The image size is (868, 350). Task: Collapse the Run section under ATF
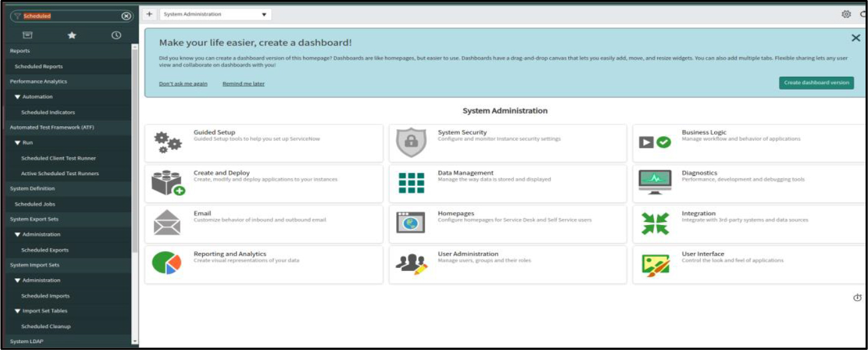[17, 143]
